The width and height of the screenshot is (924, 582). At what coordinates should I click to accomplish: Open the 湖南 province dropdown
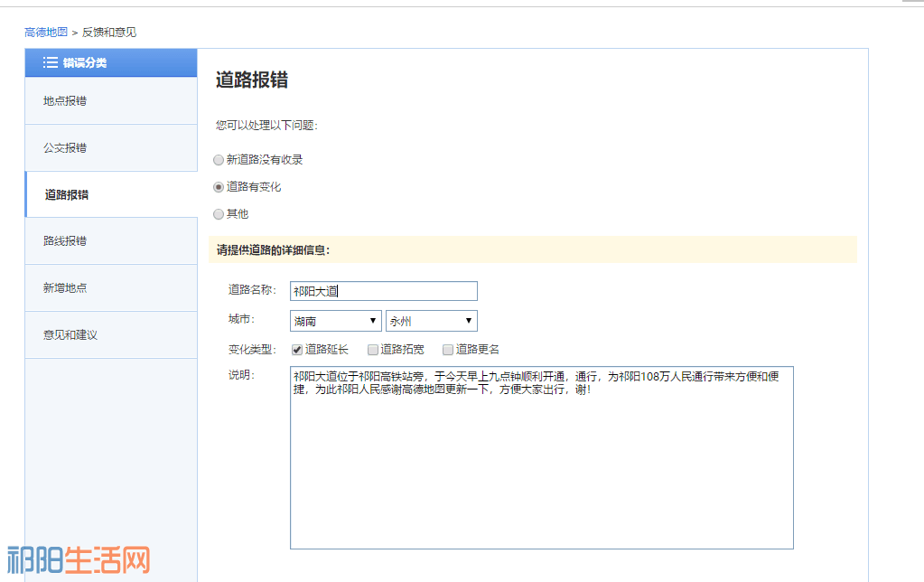tap(335, 321)
